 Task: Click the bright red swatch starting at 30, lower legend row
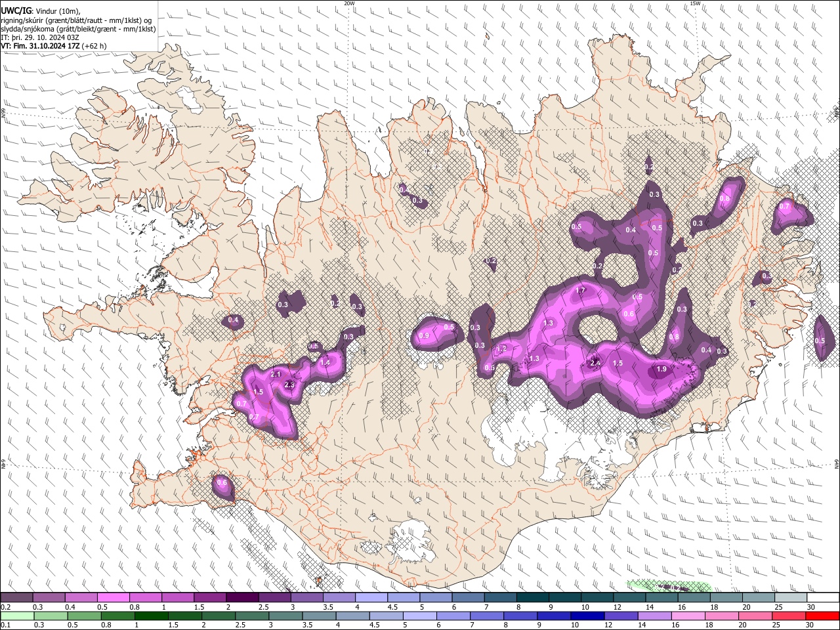click(x=822, y=616)
